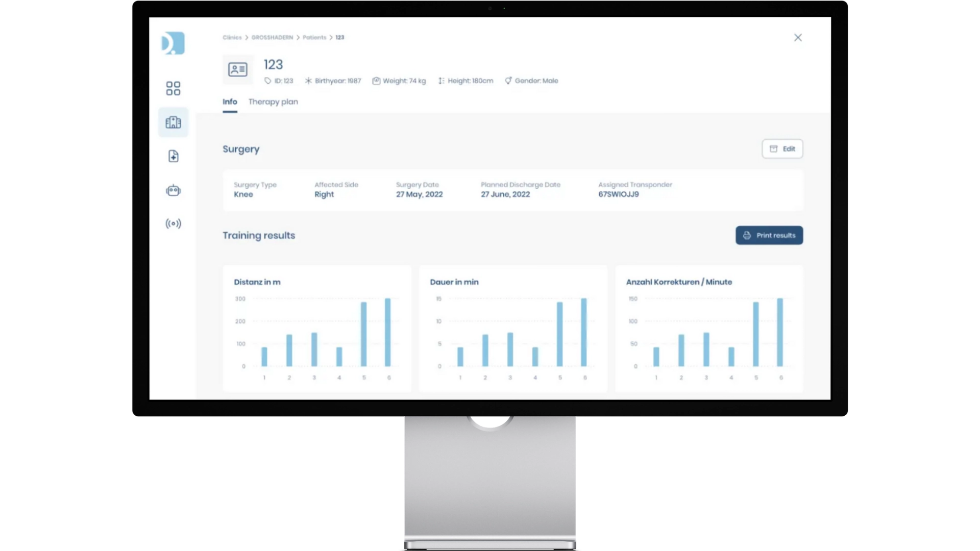Switch to the Therapy plan tab
The height and width of the screenshot is (551, 980).
point(273,102)
